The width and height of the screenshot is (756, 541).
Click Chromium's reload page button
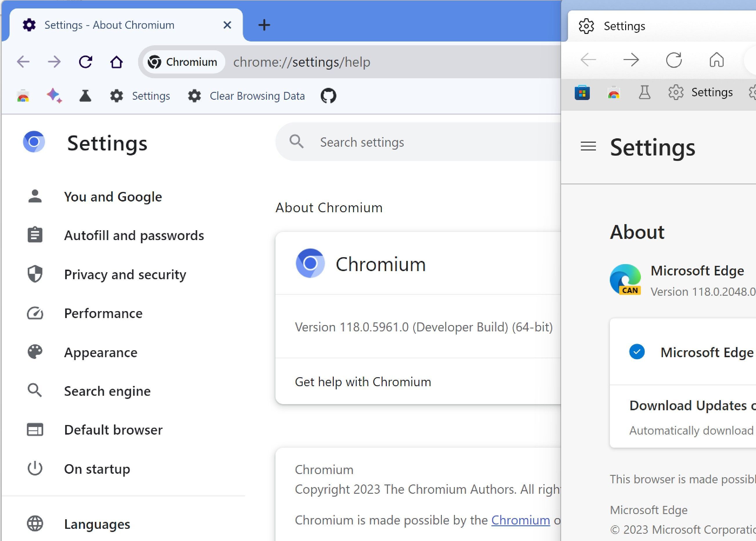pos(85,62)
